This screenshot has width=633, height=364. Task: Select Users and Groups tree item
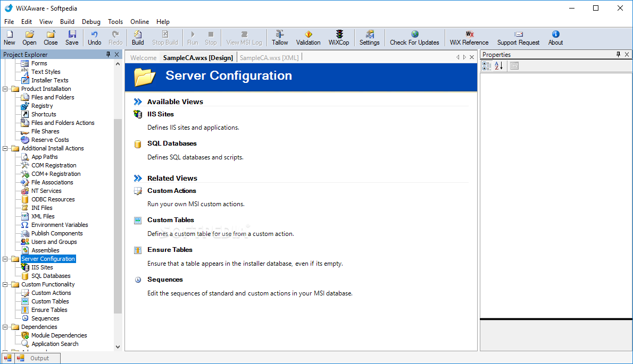click(54, 241)
